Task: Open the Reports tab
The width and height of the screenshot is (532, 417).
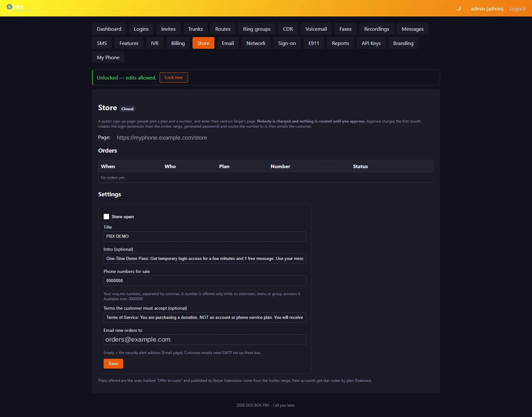Action: [x=340, y=43]
